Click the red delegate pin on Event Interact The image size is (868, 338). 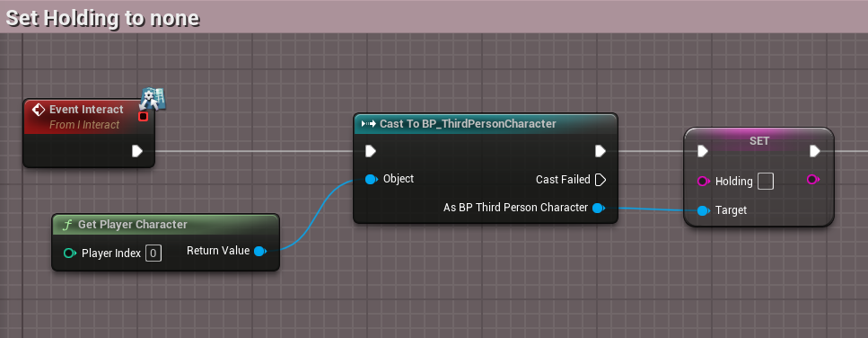(x=143, y=116)
